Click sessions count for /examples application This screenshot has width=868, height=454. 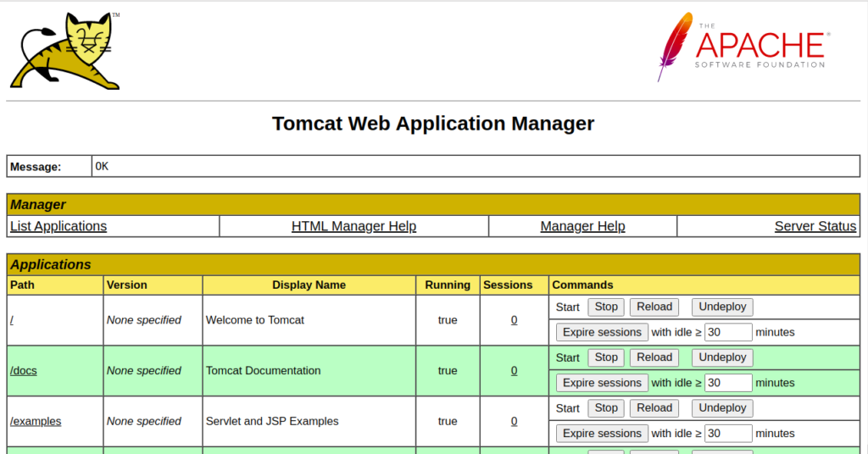(515, 421)
